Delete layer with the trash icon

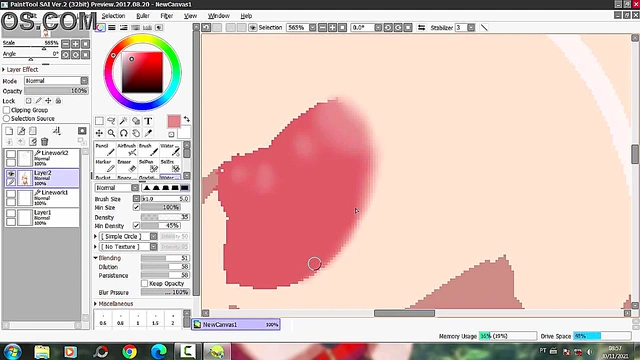[44, 142]
